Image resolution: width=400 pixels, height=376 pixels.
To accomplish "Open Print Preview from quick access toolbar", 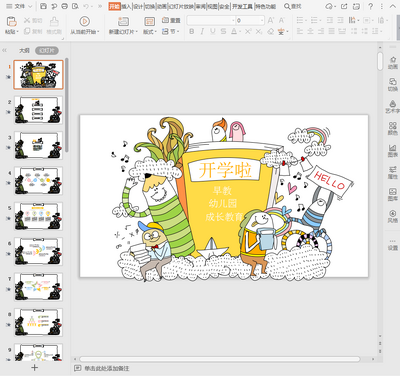I will (75, 6).
